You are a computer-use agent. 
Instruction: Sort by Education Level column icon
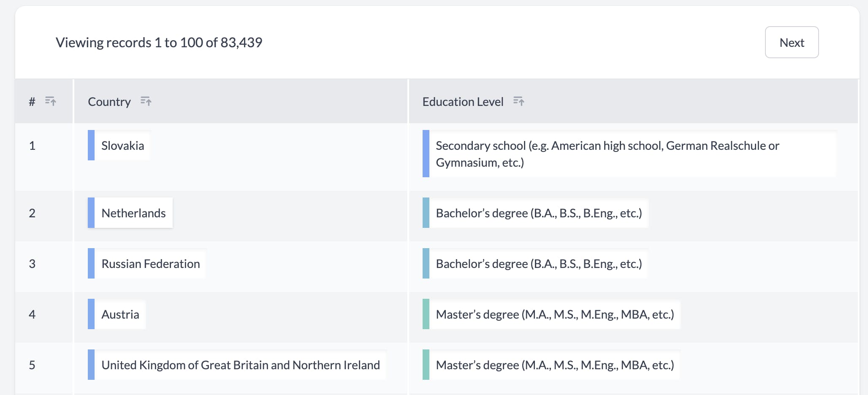(519, 101)
